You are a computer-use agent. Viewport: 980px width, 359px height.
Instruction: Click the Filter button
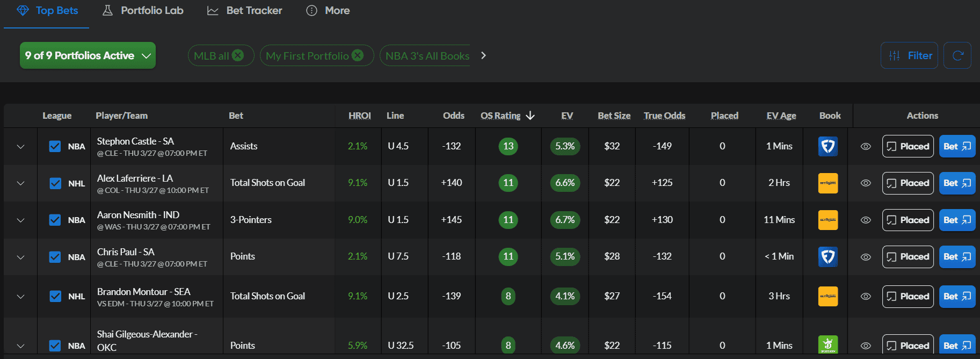(x=909, y=55)
